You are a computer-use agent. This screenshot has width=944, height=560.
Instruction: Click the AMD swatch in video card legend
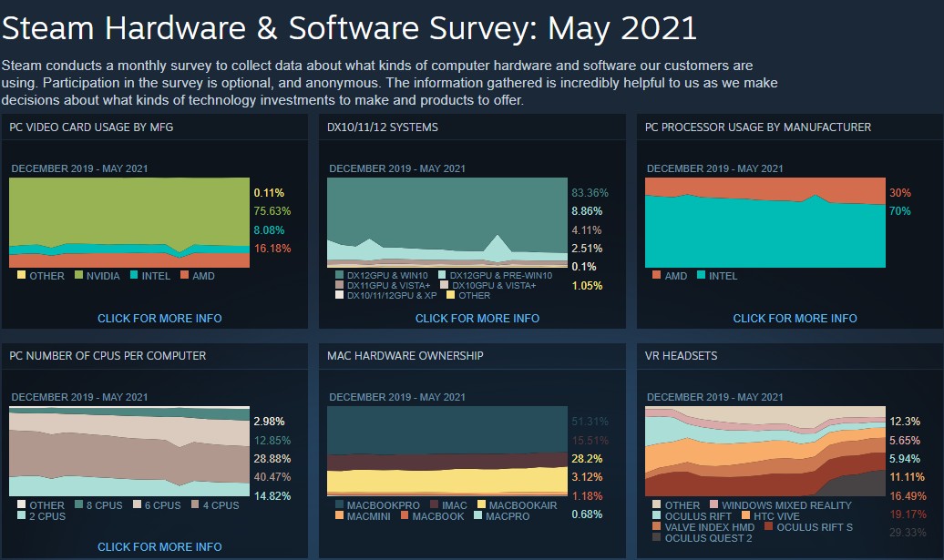184,275
